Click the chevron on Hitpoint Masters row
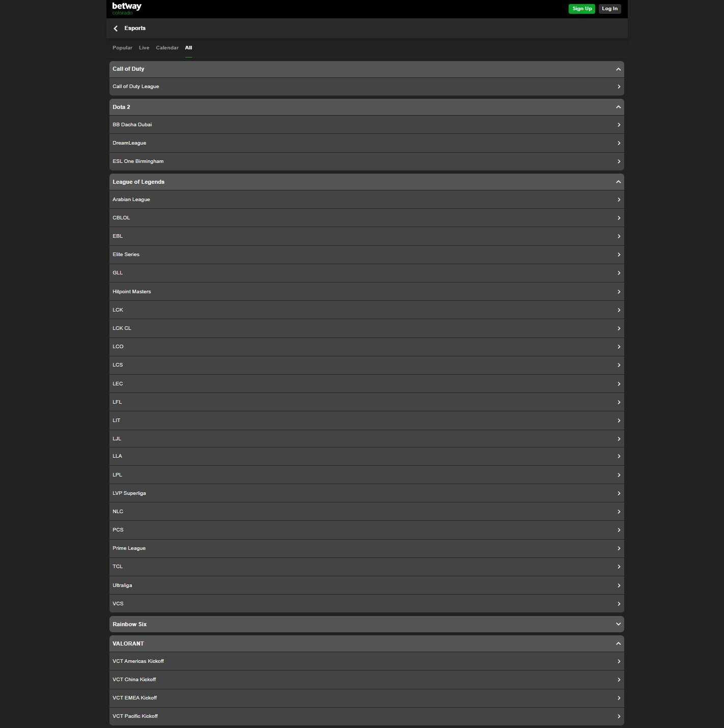Image resolution: width=724 pixels, height=728 pixels. pos(619,292)
